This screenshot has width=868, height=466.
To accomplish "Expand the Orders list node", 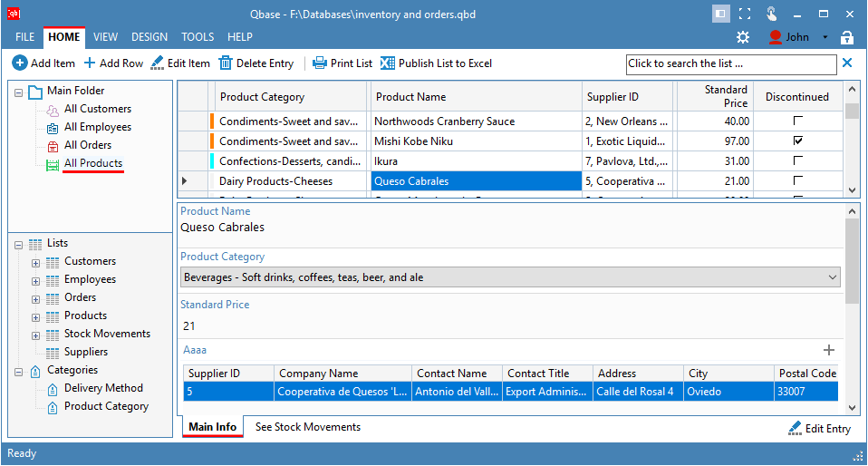I will (x=36, y=300).
